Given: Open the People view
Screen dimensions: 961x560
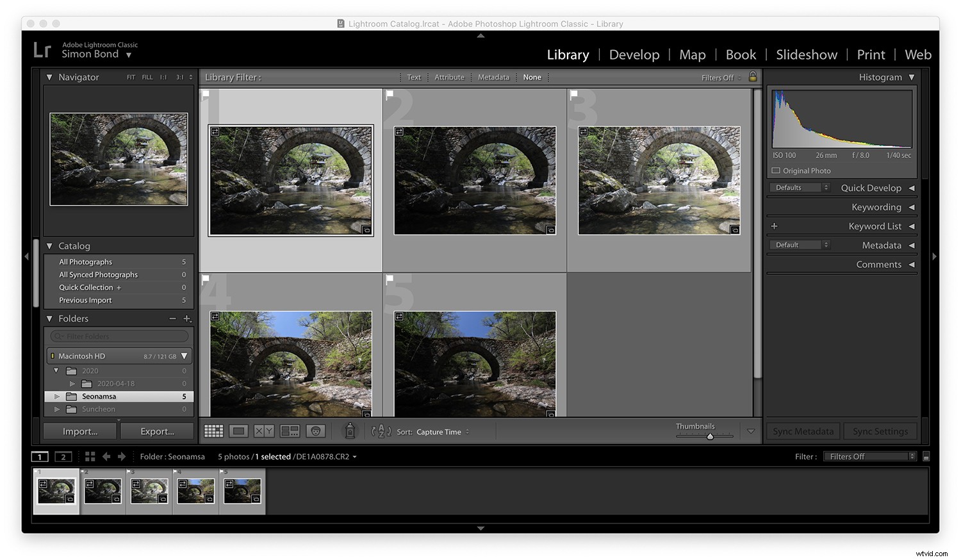Looking at the screenshot, I should [x=315, y=431].
